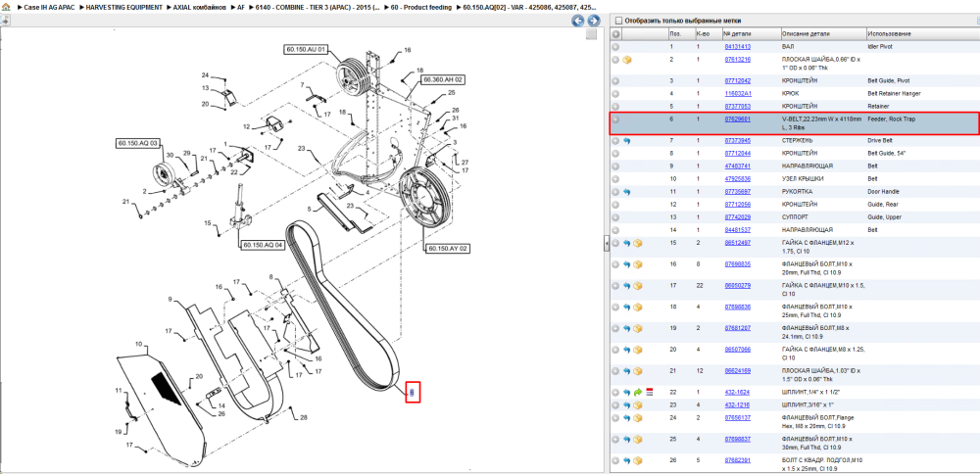Click small square button at diagram top-right corner
This screenshot has width=980, height=474.
pos(591,35)
